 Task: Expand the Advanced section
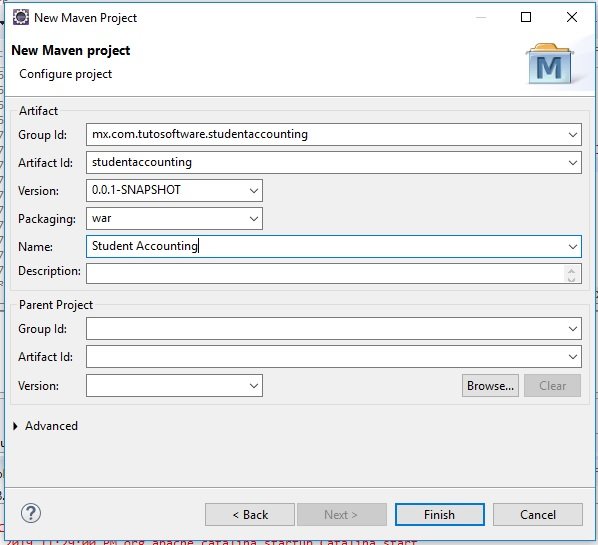pyautogui.click(x=16, y=426)
